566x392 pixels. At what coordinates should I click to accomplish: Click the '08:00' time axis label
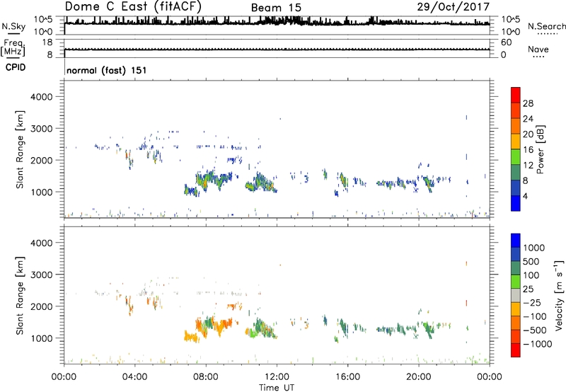pyautogui.click(x=206, y=377)
